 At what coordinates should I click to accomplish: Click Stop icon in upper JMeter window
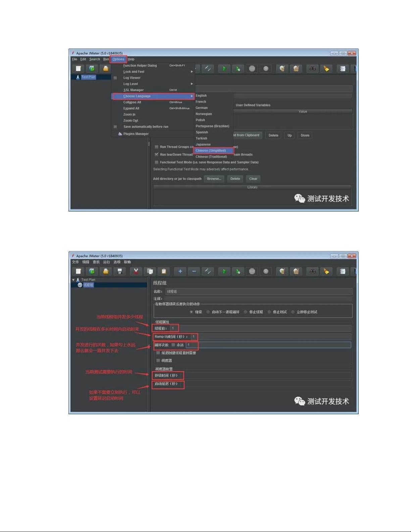(x=252, y=68)
